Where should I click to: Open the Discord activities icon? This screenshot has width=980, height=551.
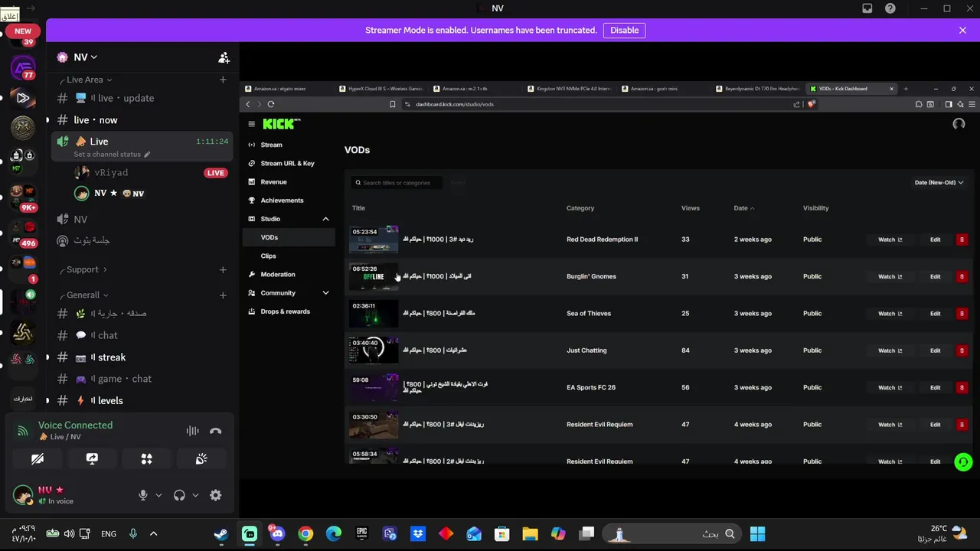[x=146, y=458]
